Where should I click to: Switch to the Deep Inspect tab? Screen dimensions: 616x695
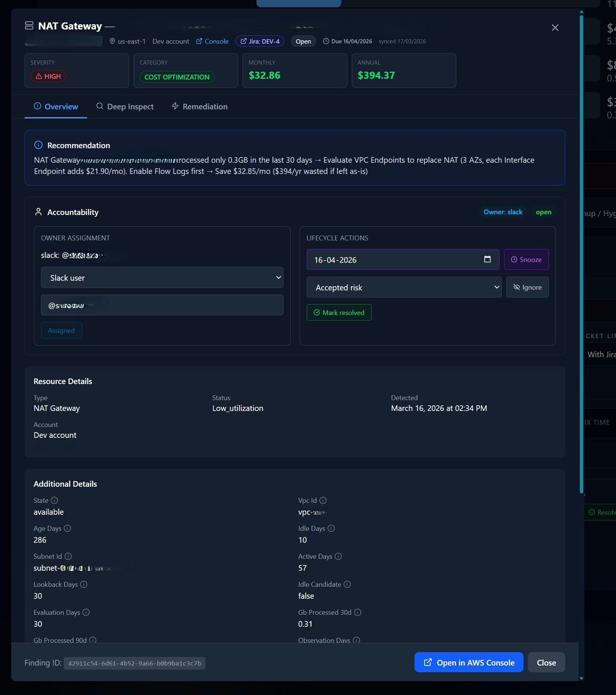pos(125,107)
